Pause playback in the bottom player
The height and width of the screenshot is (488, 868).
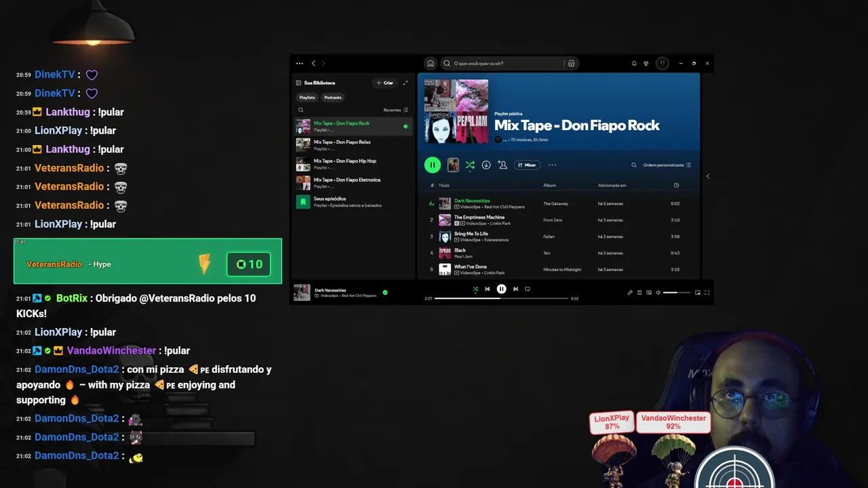click(x=501, y=289)
